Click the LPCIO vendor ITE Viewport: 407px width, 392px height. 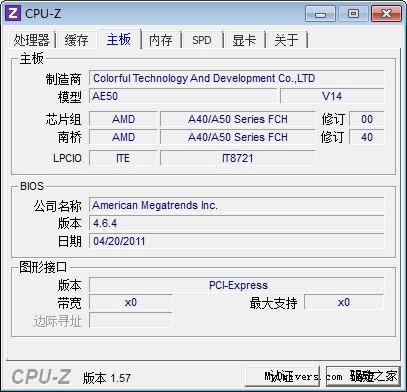tap(123, 158)
